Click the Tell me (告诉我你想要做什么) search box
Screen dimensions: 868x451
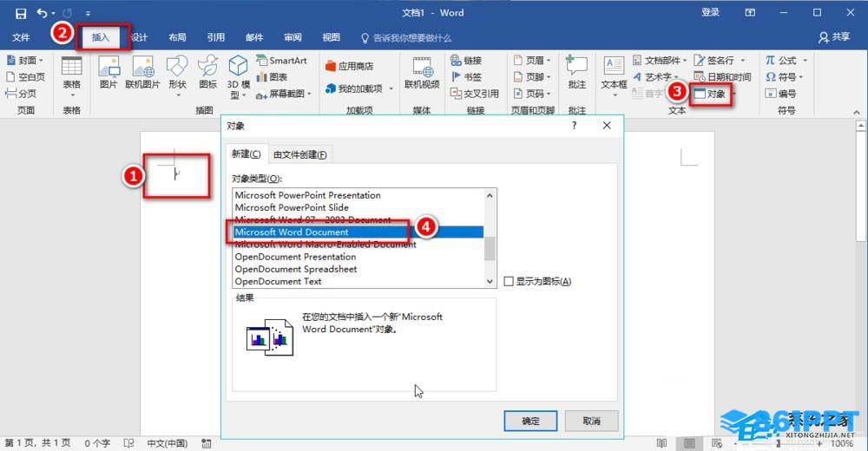click(406, 37)
